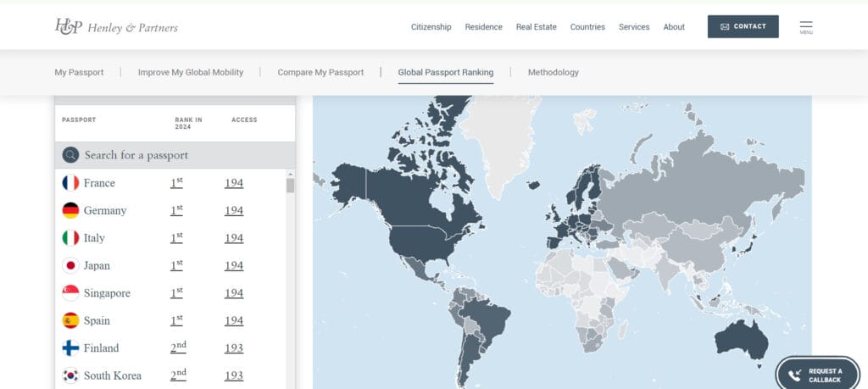
Task: Click the Singapore flag icon
Action: [x=70, y=292]
